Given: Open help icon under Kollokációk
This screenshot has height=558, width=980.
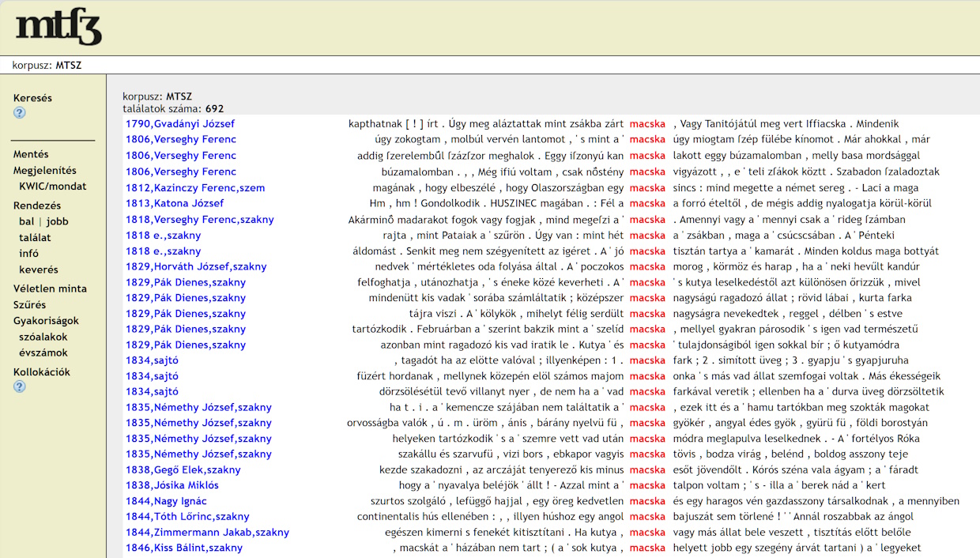Looking at the screenshot, I should pyautogui.click(x=20, y=386).
